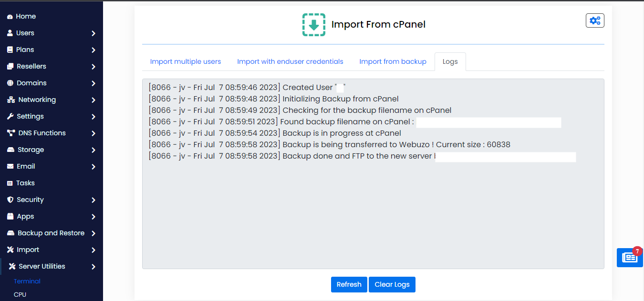Expand the Backup and Restore chevron
The height and width of the screenshot is (301, 644).
pos(93,233)
